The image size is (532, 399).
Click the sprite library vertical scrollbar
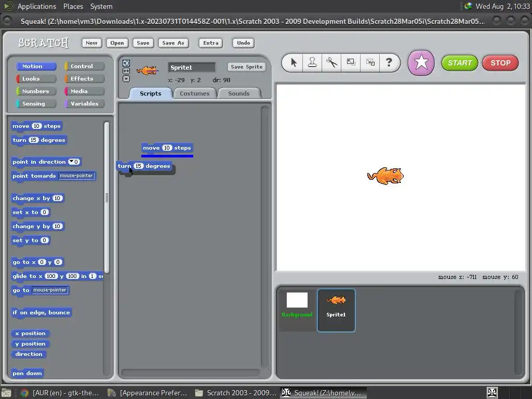(x=518, y=332)
